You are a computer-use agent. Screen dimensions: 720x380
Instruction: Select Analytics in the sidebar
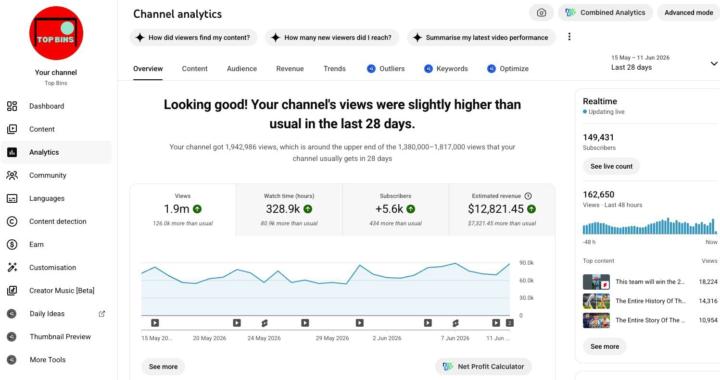[56, 152]
